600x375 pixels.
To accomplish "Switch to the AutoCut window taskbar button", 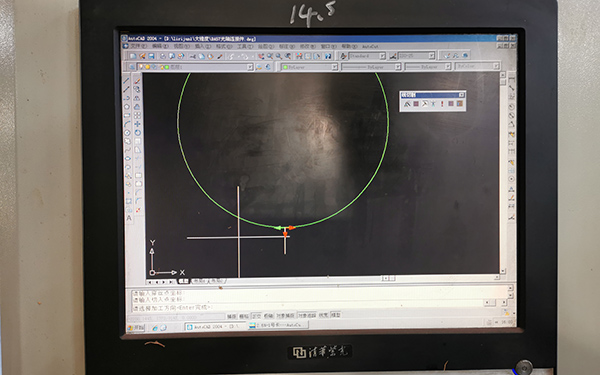I will 278,325.
